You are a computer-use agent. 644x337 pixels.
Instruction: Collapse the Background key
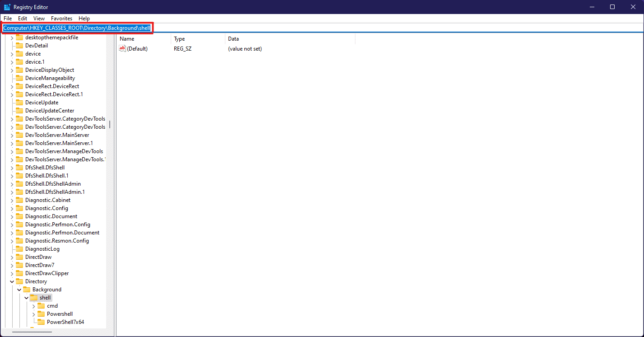(x=19, y=289)
